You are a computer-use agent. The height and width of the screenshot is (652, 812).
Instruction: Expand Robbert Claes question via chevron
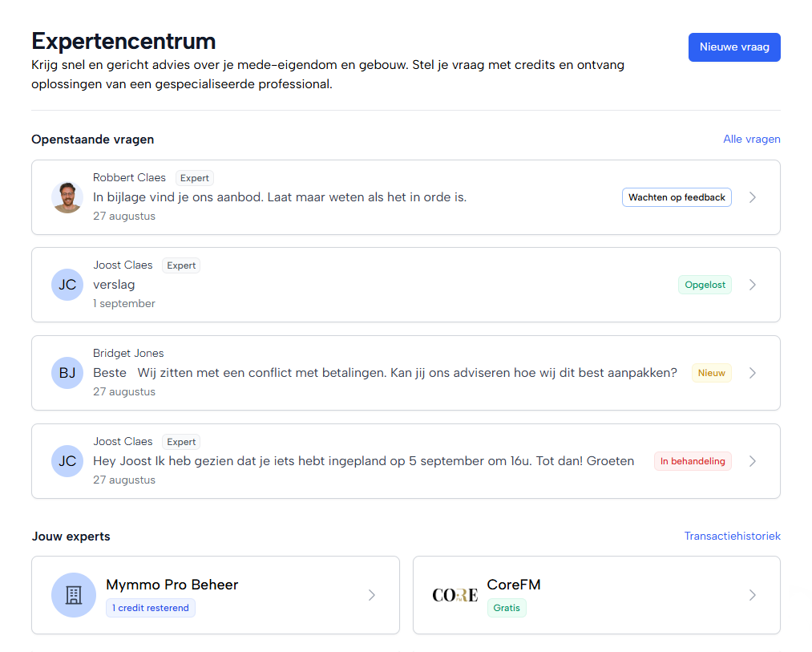click(752, 197)
